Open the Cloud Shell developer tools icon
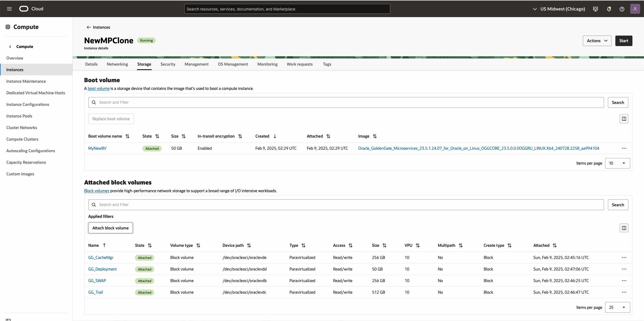The image size is (644, 321). [x=596, y=9]
